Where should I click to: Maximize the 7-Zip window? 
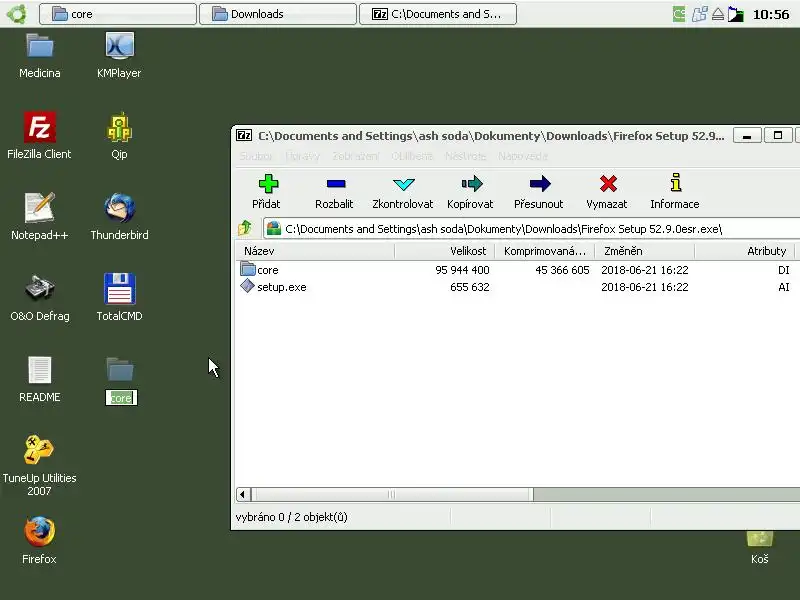coord(778,135)
